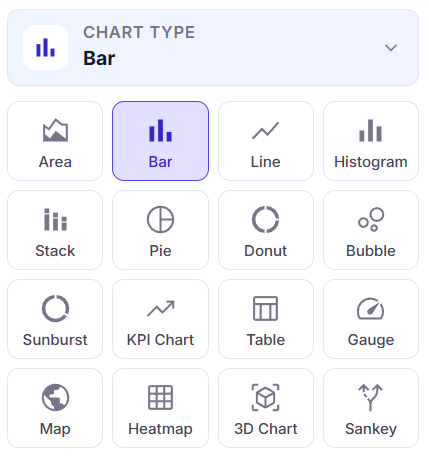This screenshot has height=460, width=429.
Task: Pick the KPI Chart option
Action: [x=160, y=319]
